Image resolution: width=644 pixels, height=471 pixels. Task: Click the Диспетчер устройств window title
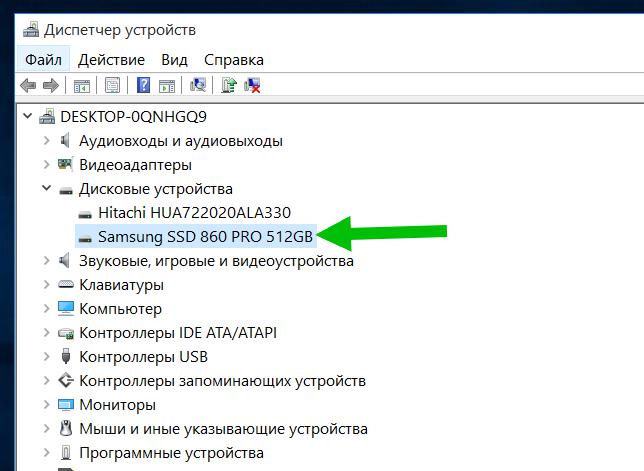click(120, 30)
